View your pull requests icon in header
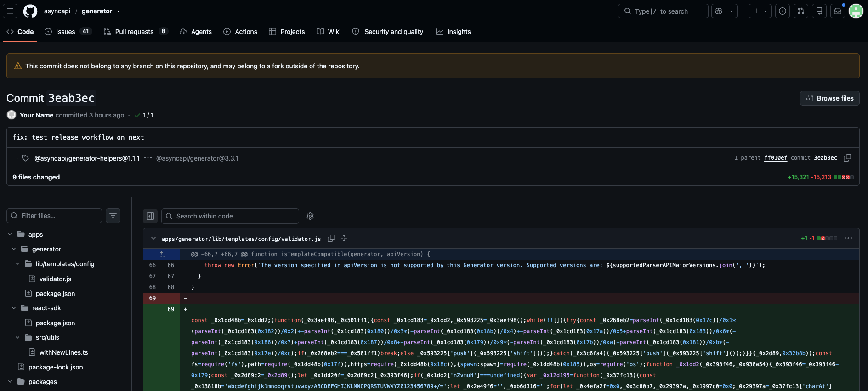 [x=801, y=11]
